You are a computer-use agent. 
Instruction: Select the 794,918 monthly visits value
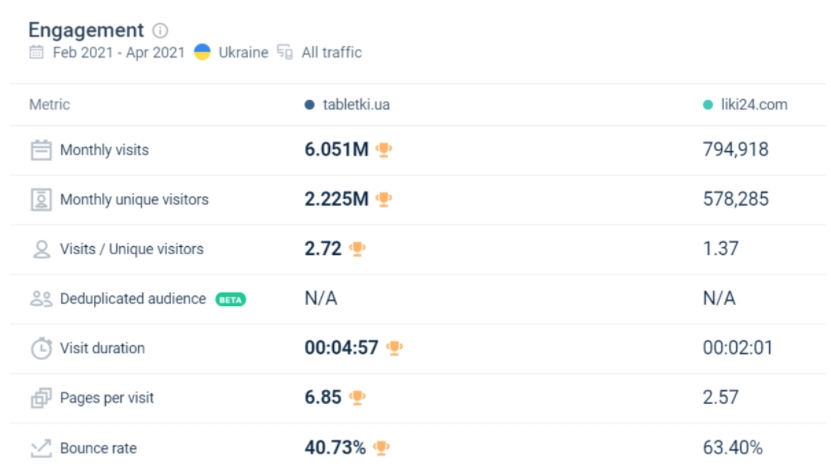[x=736, y=150]
